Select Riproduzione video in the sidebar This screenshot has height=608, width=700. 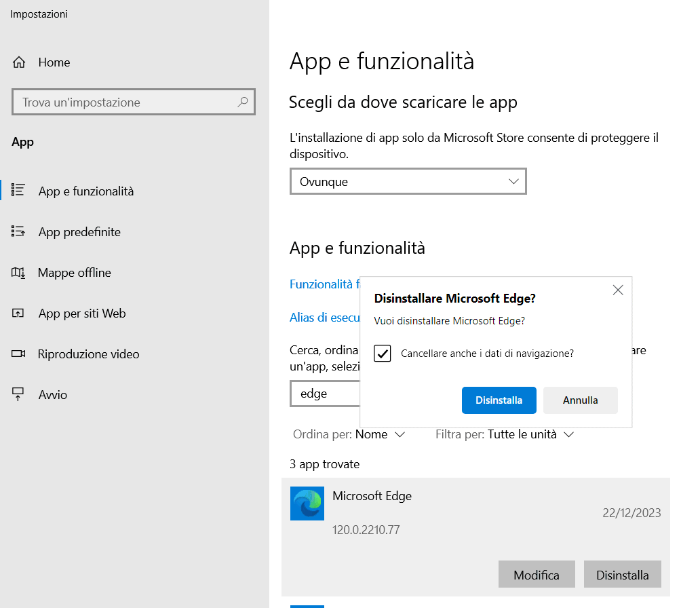(88, 354)
